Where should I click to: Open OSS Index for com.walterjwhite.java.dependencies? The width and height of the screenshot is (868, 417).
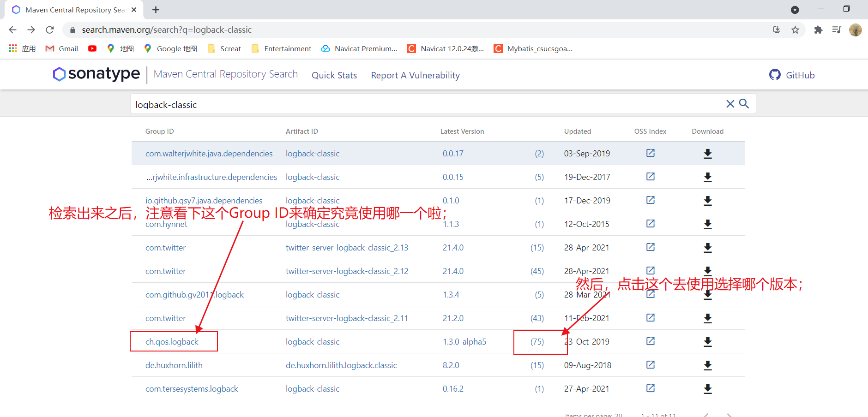651,153
